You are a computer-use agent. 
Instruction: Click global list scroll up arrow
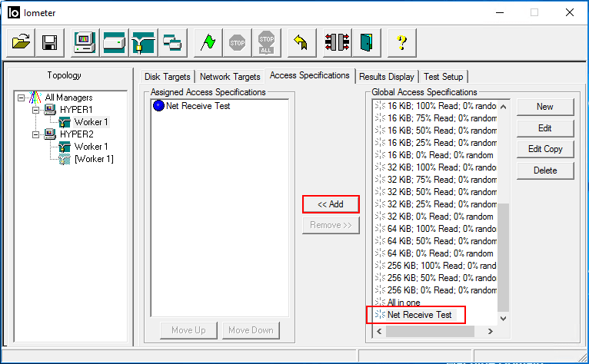coord(504,107)
